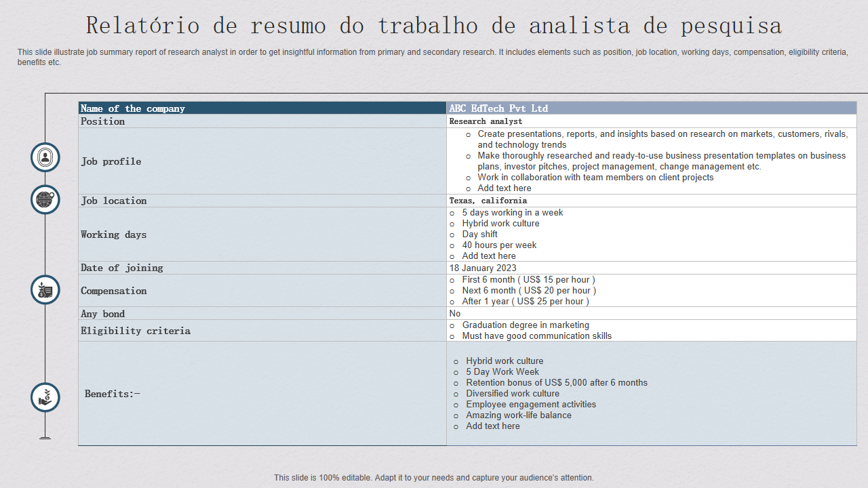Screen dimensions: 868x488
Task: Select the 'Job profile' label cell
Action: pyautogui.click(x=262, y=161)
